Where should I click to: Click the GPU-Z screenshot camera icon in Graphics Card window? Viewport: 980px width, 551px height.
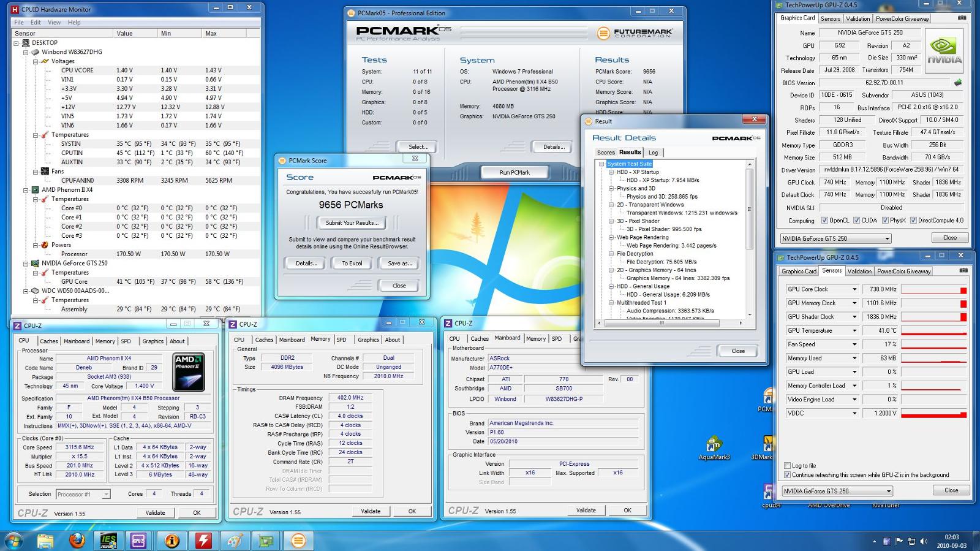tap(962, 18)
